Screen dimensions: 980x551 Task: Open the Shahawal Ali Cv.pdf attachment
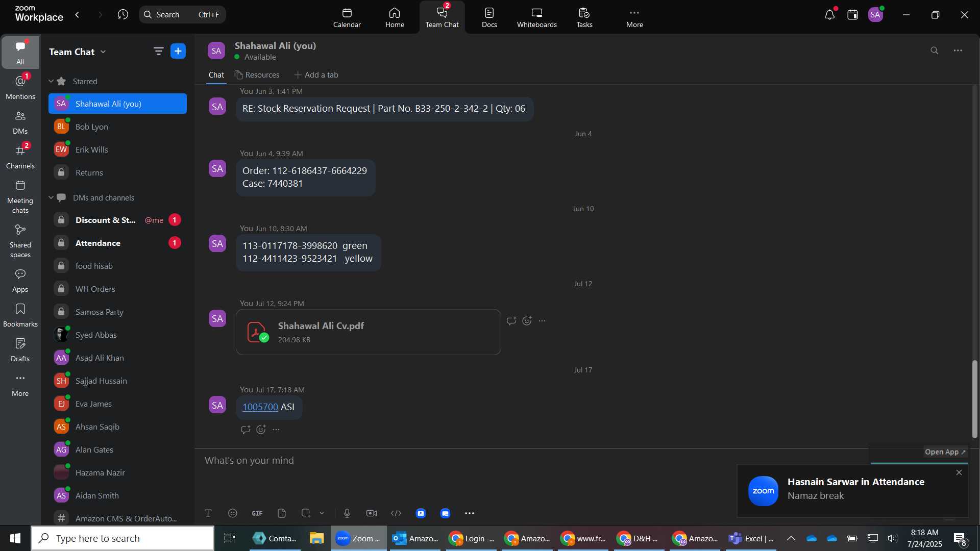coord(368,332)
